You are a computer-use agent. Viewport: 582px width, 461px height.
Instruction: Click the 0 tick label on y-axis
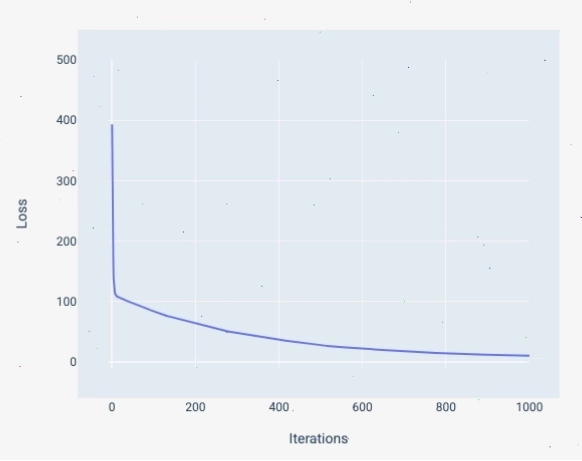[73, 362]
